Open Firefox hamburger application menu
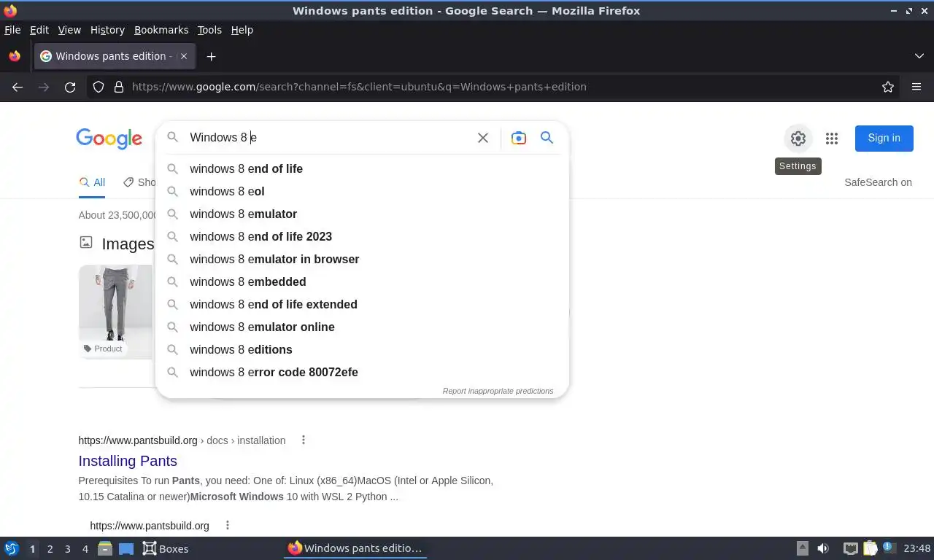The image size is (934, 560). click(916, 87)
